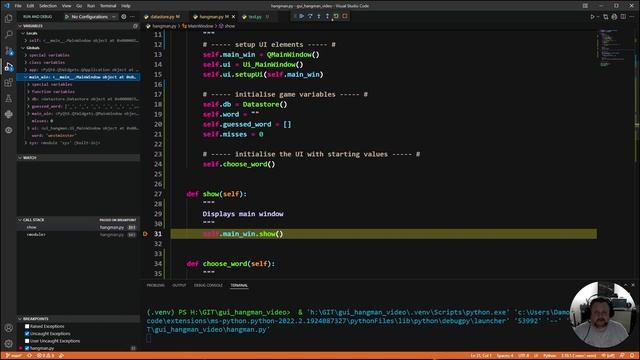Step over in the debug toolbar
The image size is (640, 360).
(x=310, y=16)
